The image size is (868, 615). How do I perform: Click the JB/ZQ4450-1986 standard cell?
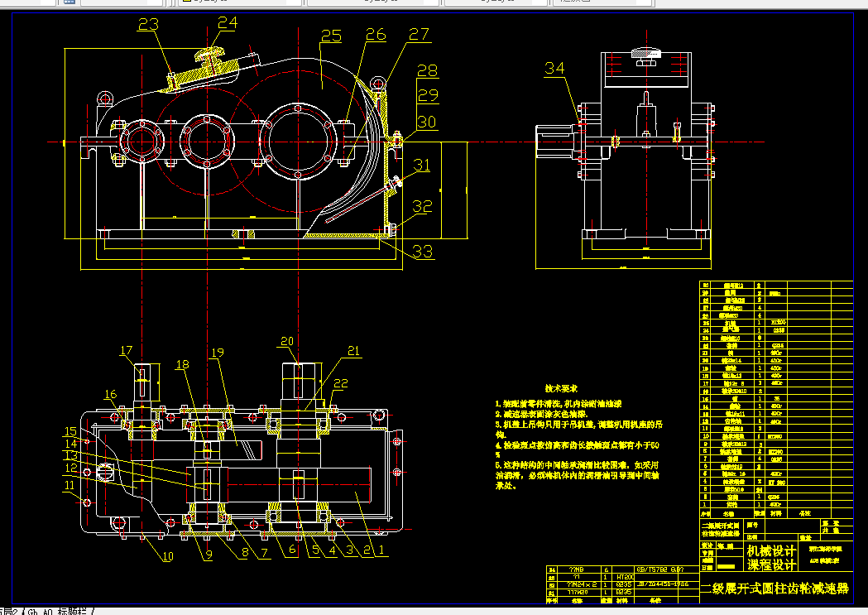663,584
